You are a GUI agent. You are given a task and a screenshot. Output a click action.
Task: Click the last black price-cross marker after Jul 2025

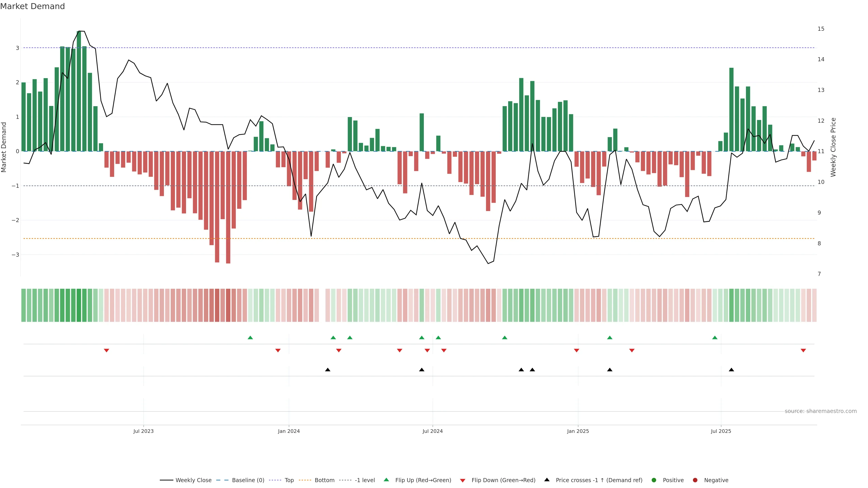tap(731, 370)
